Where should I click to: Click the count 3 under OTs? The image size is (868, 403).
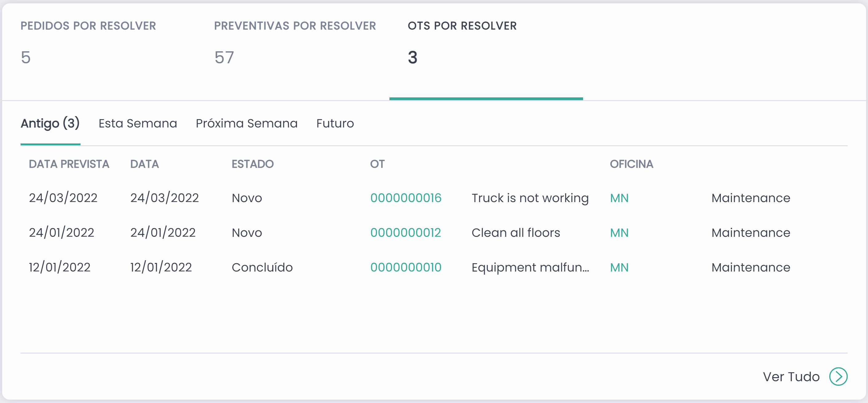coord(412,57)
